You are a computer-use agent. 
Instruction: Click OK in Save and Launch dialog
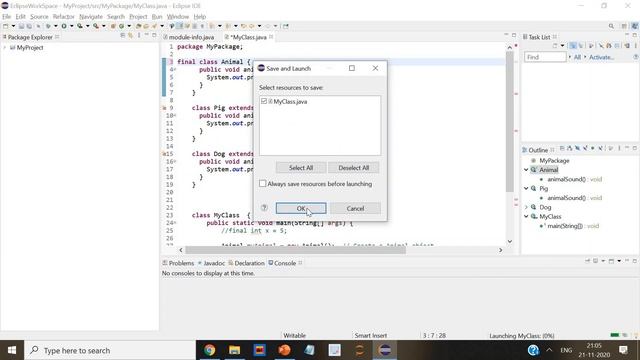click(x=301, y=208)
